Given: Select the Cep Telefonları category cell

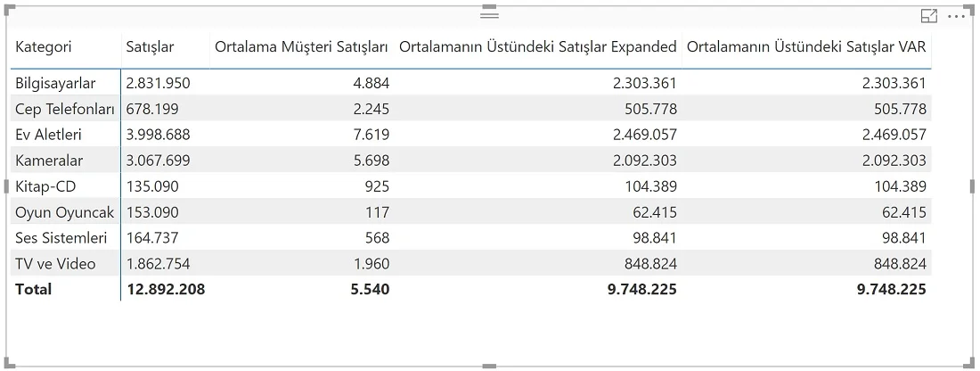Looking at the screenshot, I should (x=65, y=109).
